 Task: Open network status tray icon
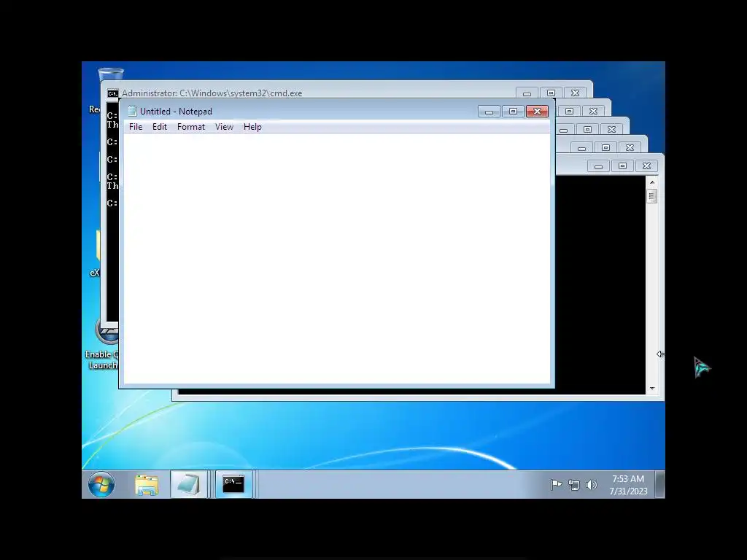pos(574,485)
